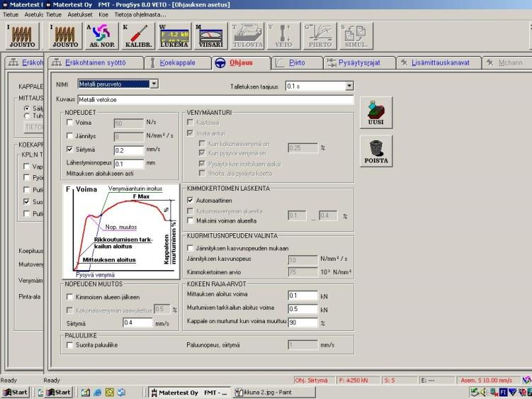Screen dimensions: 532x399
Task: Enable the Suorita paluuliike checkbox
Action: click(x=70, y=345)
